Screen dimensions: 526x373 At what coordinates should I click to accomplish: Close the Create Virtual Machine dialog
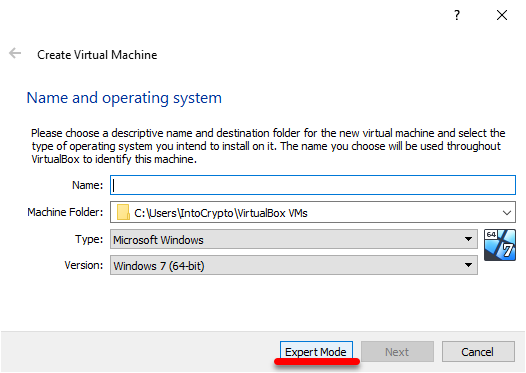point(502,15)
